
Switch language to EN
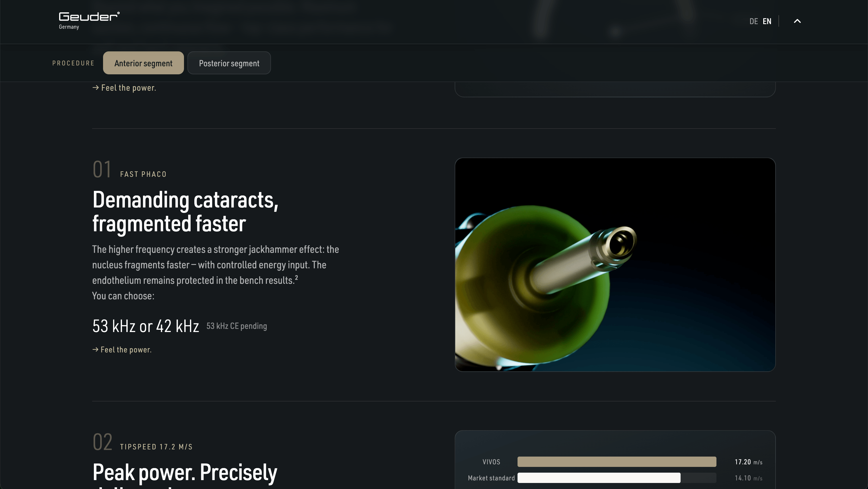(767, 21)
